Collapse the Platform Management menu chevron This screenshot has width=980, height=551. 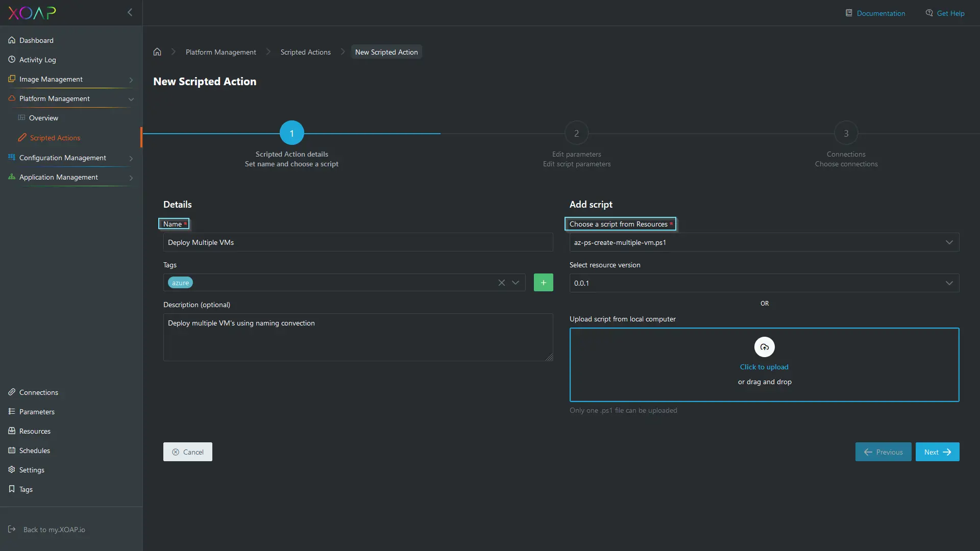coord(131,99)
